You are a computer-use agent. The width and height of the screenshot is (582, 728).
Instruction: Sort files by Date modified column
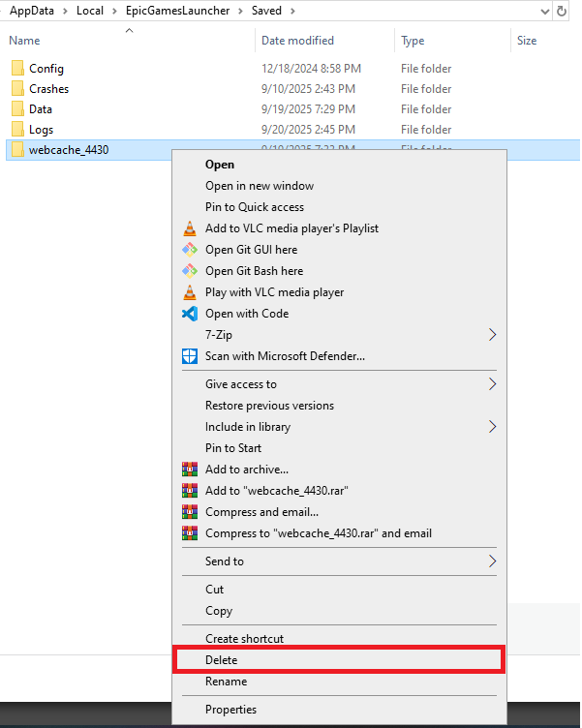[x=297, y=41]
